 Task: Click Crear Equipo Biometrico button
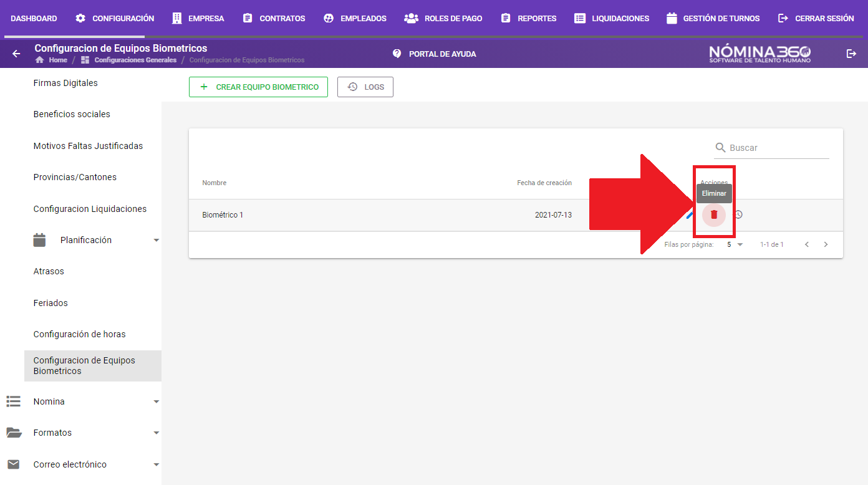(258, 87)
